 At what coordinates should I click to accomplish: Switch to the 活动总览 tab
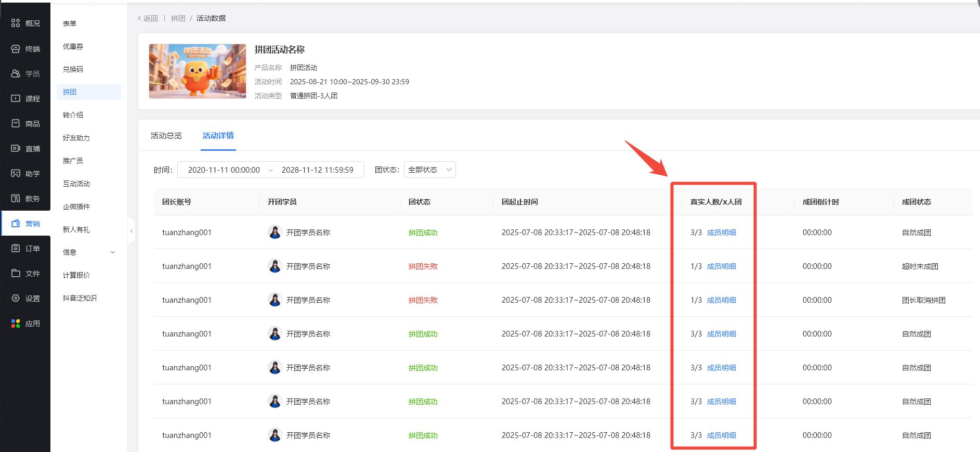166,136
